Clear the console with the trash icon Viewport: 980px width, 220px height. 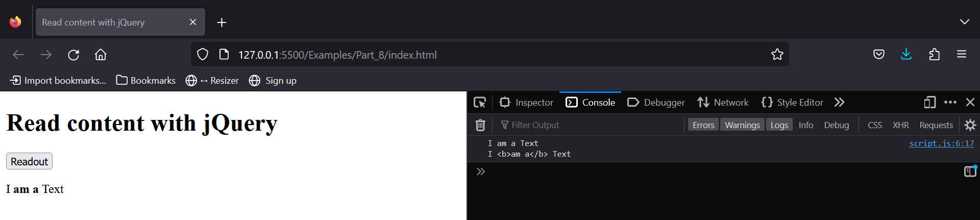(x=480, y=125)
